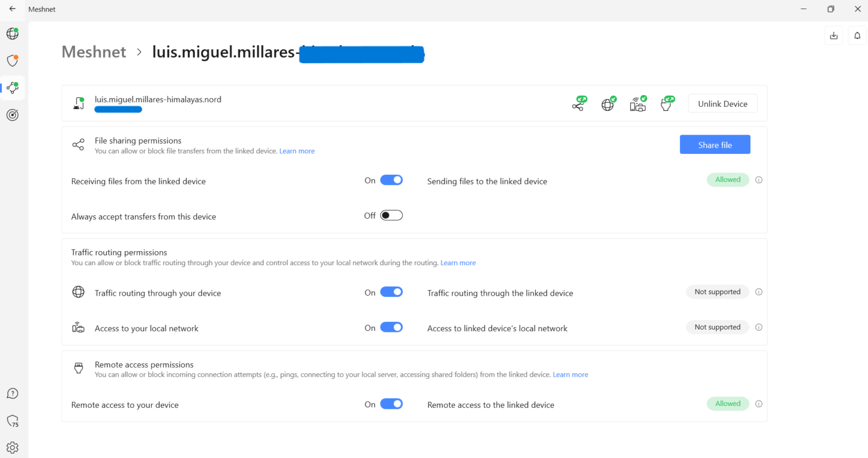Turn off traffic routing through your device

[x=392, y=292]
